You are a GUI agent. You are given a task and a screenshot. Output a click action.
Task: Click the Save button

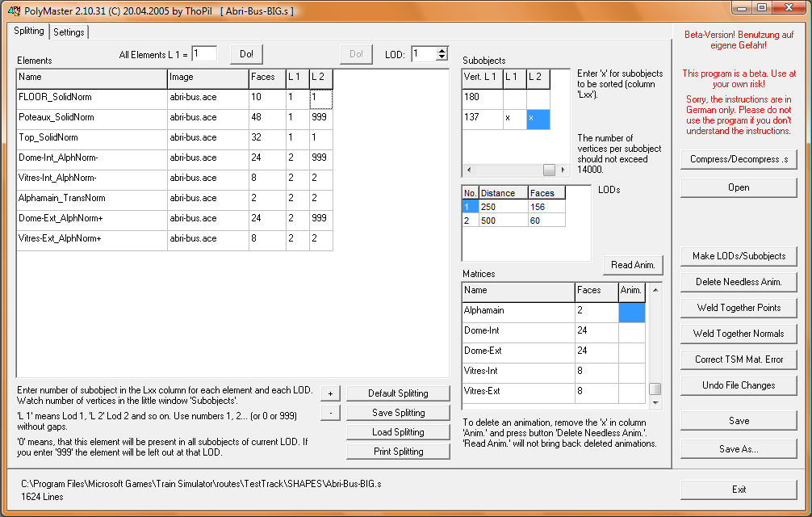739,421
